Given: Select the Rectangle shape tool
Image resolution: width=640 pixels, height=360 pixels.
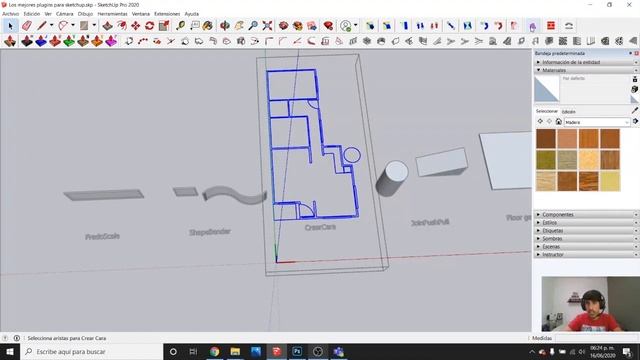Looking at the screenshot, I should point(84,26).
